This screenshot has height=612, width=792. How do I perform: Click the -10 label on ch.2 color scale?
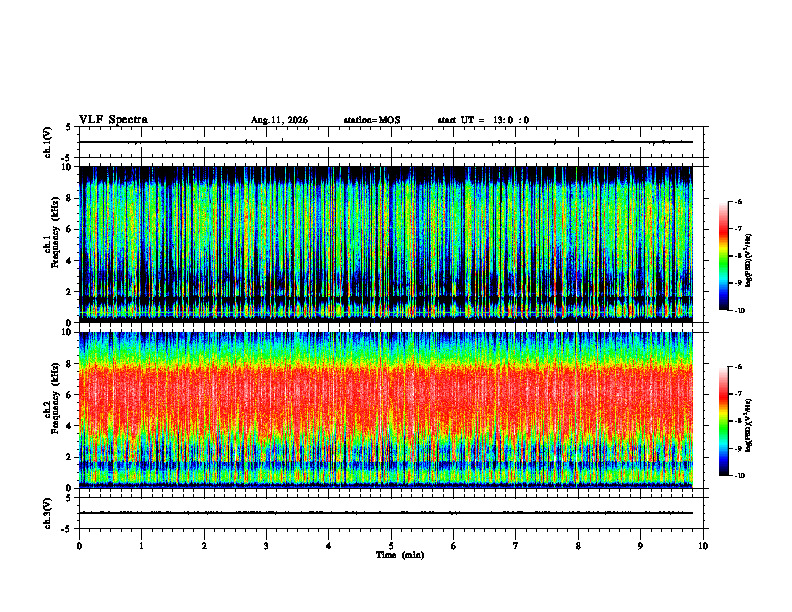pyautogui.click(x=737, y=476)
